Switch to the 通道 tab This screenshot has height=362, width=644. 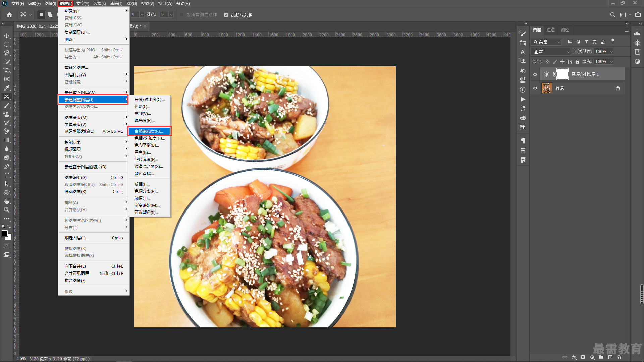550,29
